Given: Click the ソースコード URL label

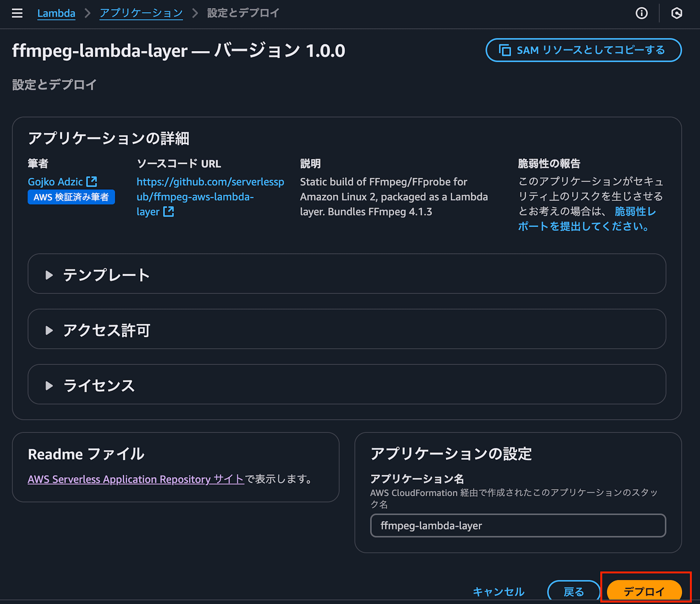Looking at the screenshot, I should (x=179, y=164).
